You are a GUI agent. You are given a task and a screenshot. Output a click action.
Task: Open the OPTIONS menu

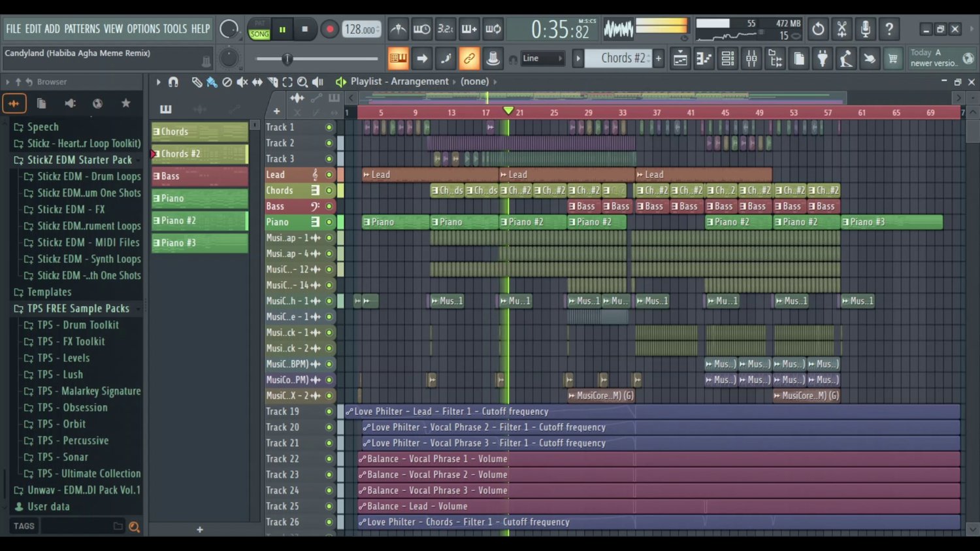pyautogui.click(x=143, y=29)
